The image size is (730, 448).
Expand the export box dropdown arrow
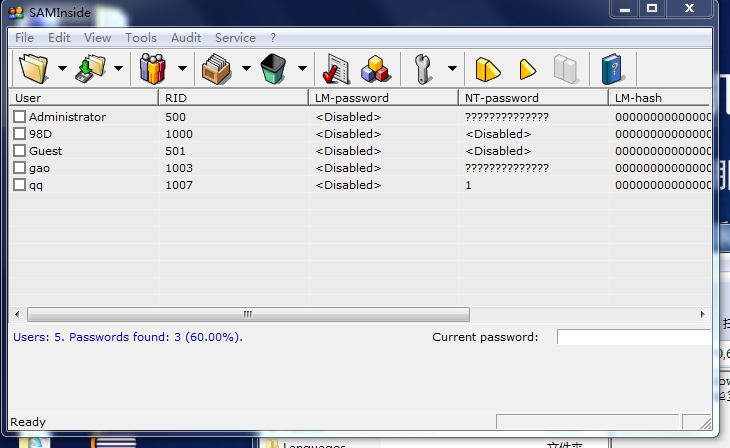click(x=246, y=68)
